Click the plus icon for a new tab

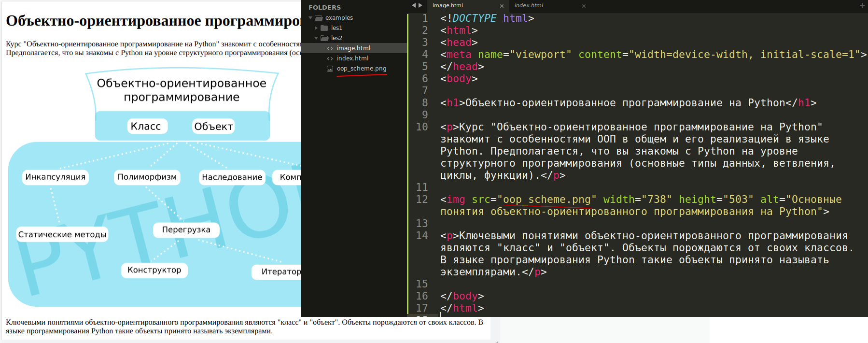pyautogui.click(x=862, y=5)
